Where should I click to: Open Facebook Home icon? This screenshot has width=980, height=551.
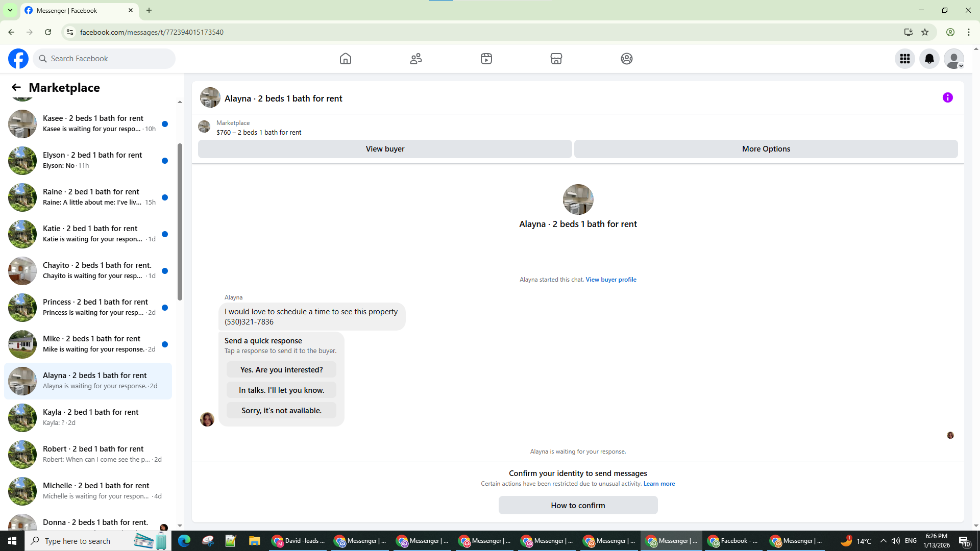[x=346, y=59]
